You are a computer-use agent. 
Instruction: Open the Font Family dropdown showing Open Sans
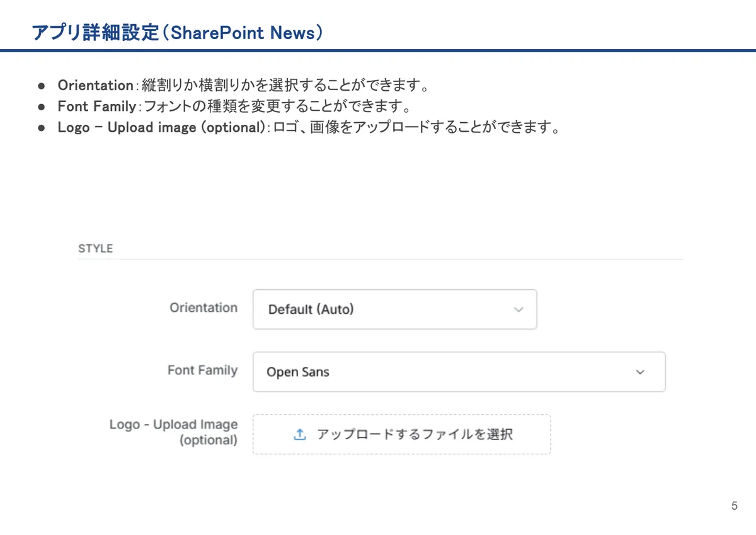(x=459, y=372)
